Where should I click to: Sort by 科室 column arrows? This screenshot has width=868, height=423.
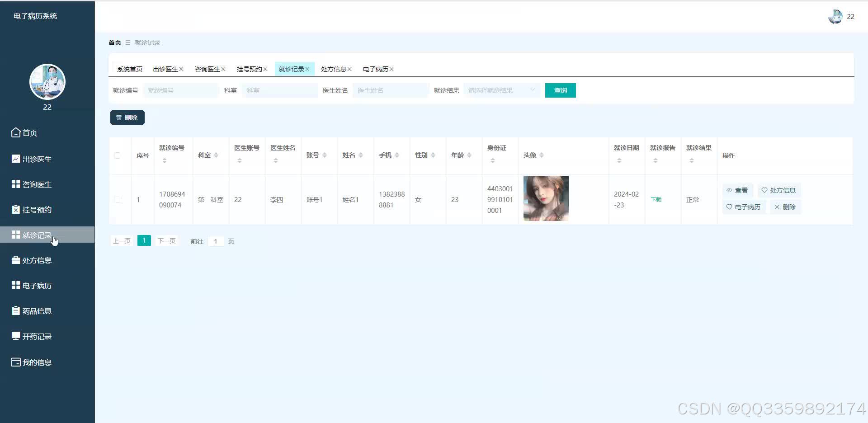pos(216,155)
